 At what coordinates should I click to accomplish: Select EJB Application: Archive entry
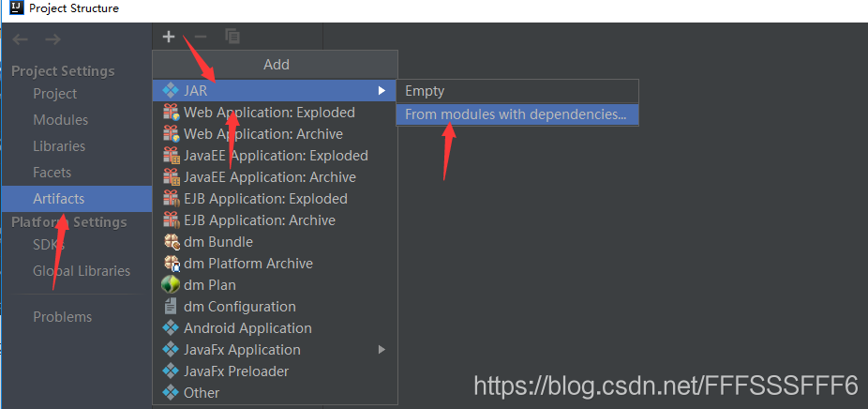pyautogui.click(x=275, y=220)
